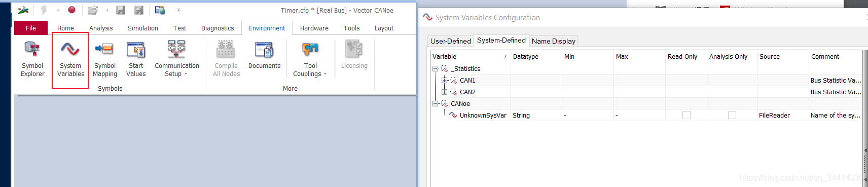The height and width of the screenshot is (187, 868).
Task: Select the UnknownSysVar row
Action: pyautogui.click(x=646, y=115)
